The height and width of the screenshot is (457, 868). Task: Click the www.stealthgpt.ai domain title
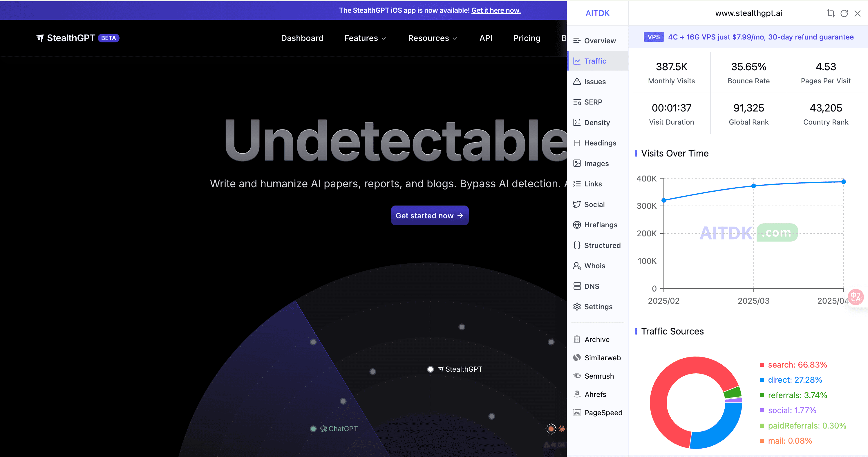coord(749,13)
